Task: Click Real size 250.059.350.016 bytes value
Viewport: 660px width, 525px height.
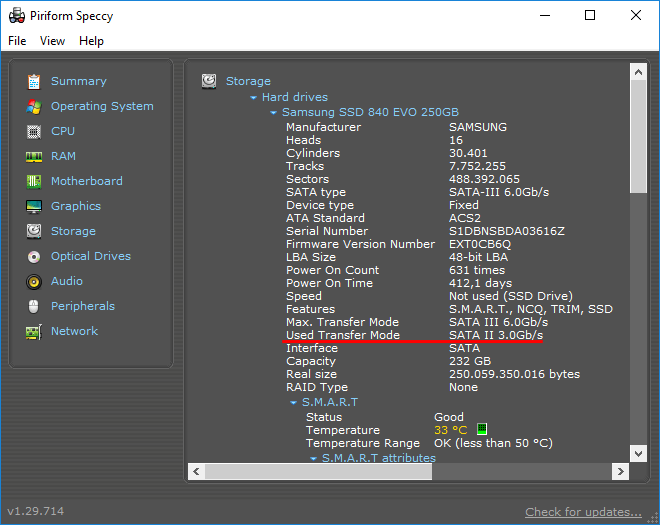Action: coord(514,374)
